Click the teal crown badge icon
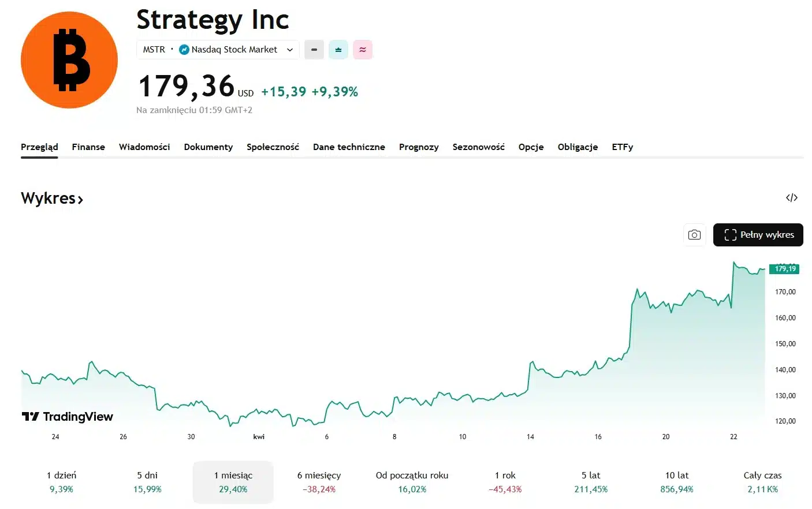This screenshot has width=812, height=509. (x=338, y=50)
